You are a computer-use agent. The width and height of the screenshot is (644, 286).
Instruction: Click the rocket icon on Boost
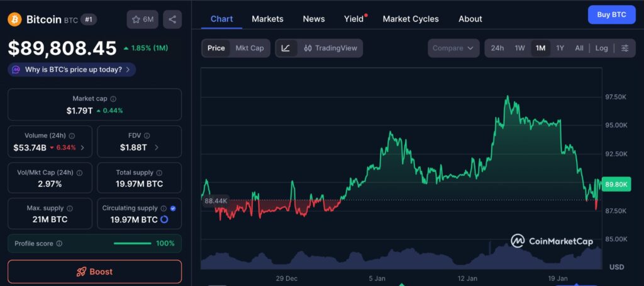pos(81,272)
